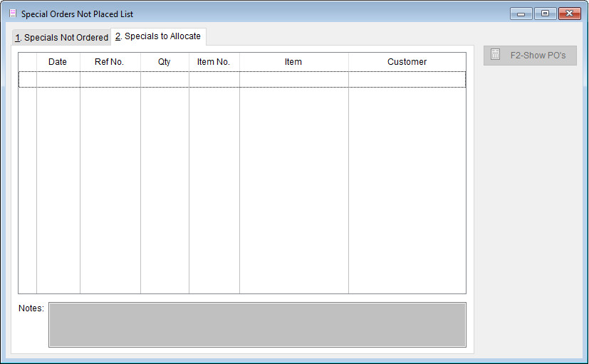Click the window icon beside the title
Image resolution: width=589 pixels, height=364 pixels.
pos(13,14)
